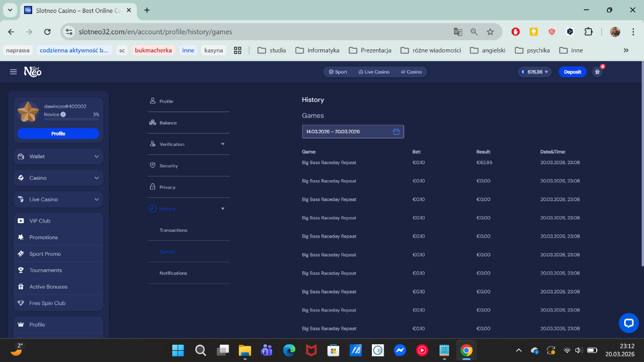
Task: Click the Neo casino logo
Action: [33, 71]
